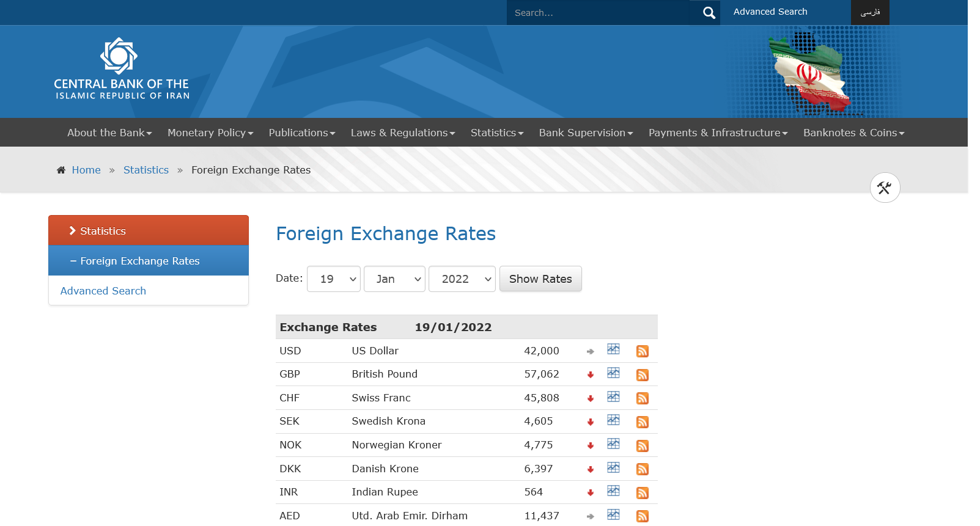Open Advanced Search in the sidebar
Screen dimensions: 980x526
click(103, 291)
